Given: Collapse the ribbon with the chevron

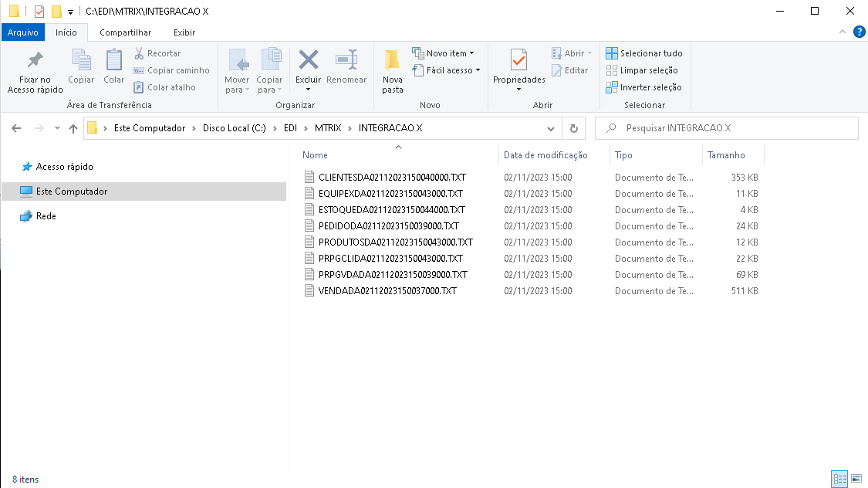Looking at the screenshot, I should 843,32.
